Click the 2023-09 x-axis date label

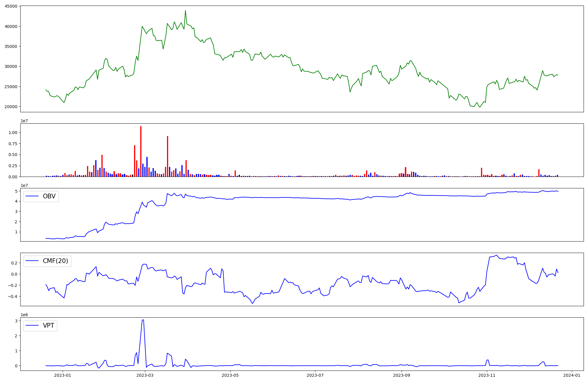tap(402, 375)
